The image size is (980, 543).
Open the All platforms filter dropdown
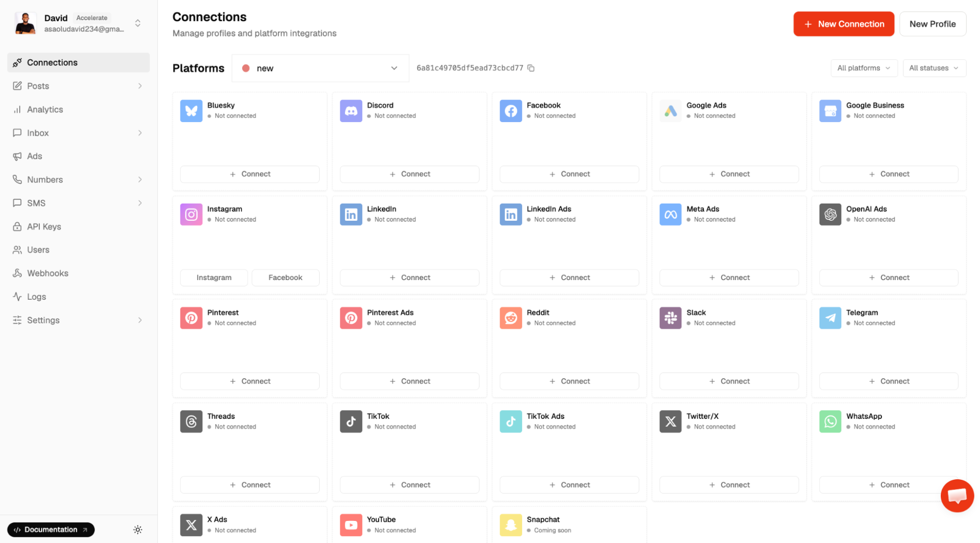864,68
